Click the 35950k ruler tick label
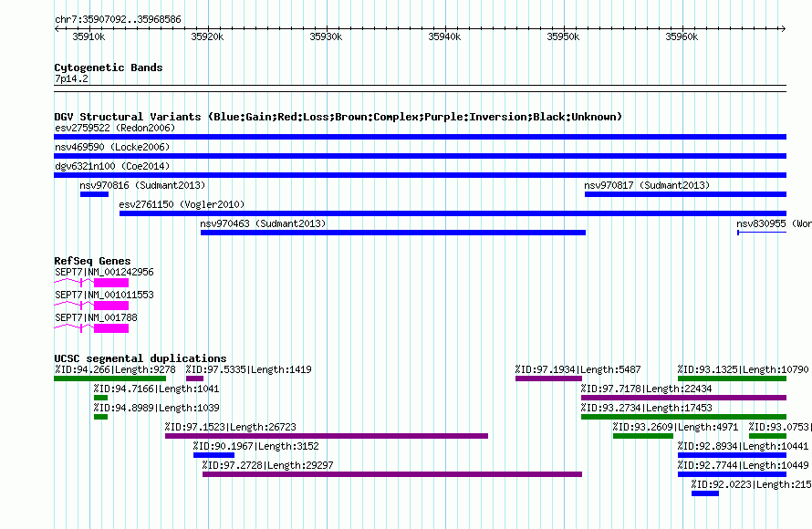 coord(563,36)
